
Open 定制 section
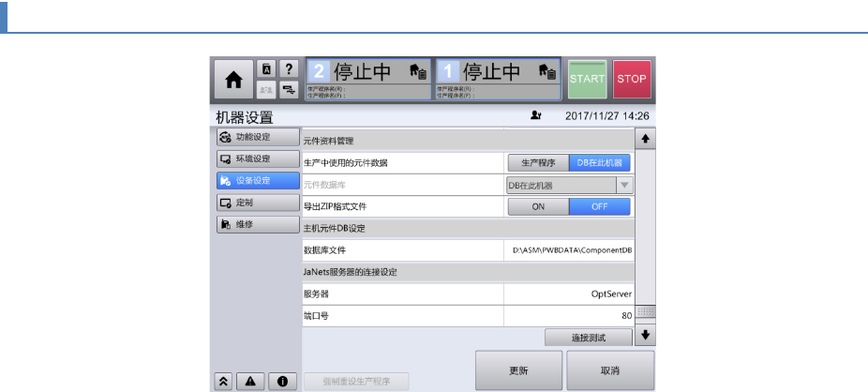(x=258, y=203)
